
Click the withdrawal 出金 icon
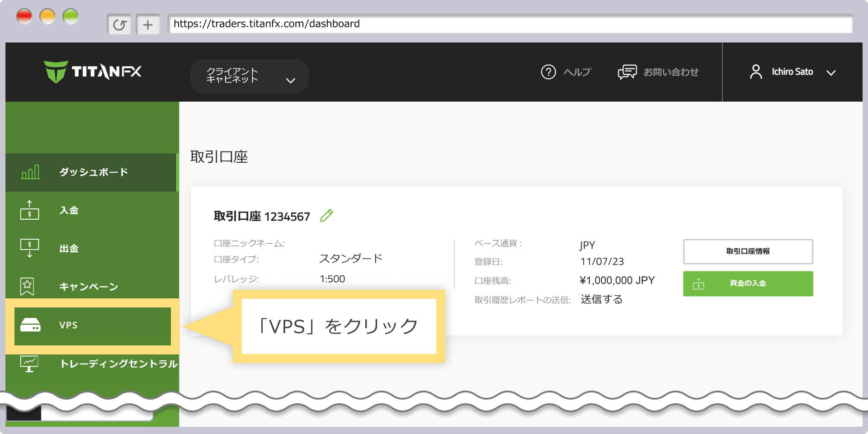click(29, 248)
